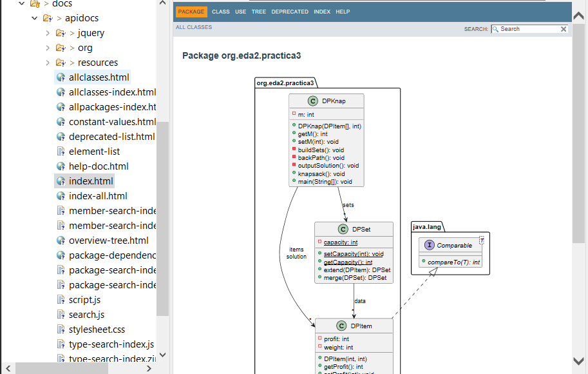The height and width of the screenshot is (374, 588).
Task: Expand the resources folder
Action: point(48,63)
